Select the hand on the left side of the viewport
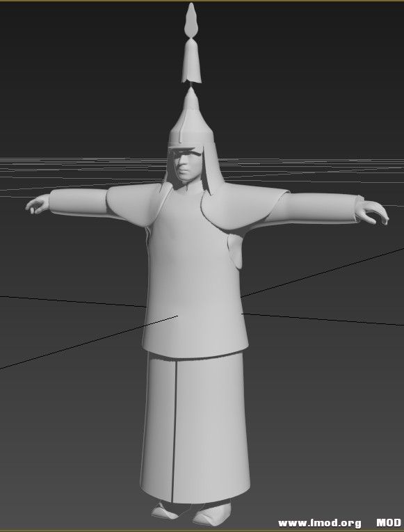404x532 pixels. [38, 204]
